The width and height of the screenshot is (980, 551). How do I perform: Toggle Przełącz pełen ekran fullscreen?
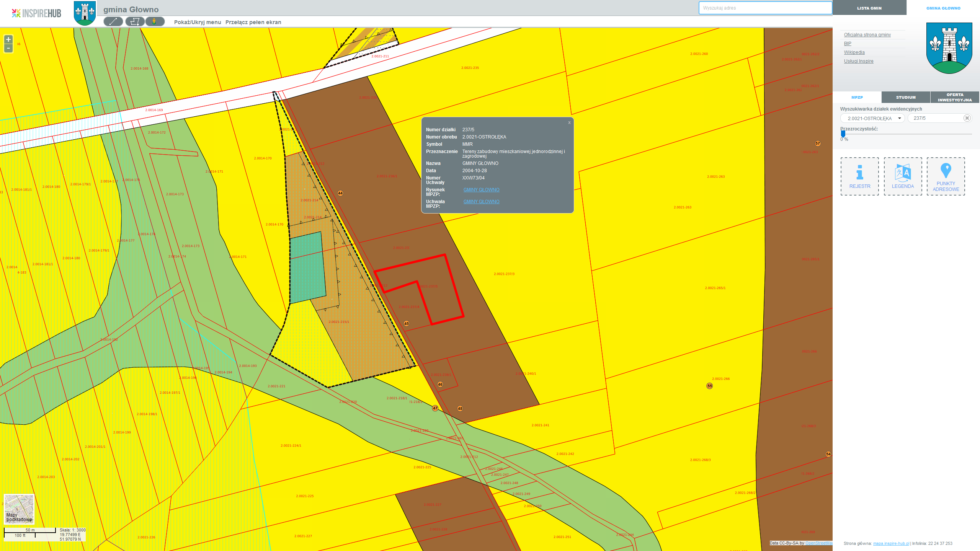coord(253,22)
